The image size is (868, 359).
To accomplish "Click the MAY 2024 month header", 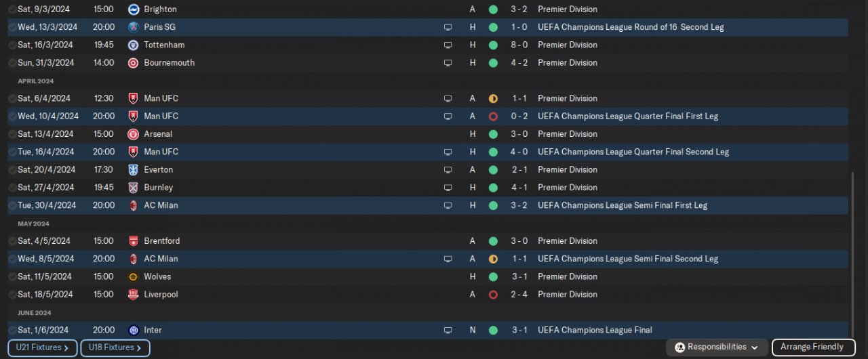I will point(33,224).
